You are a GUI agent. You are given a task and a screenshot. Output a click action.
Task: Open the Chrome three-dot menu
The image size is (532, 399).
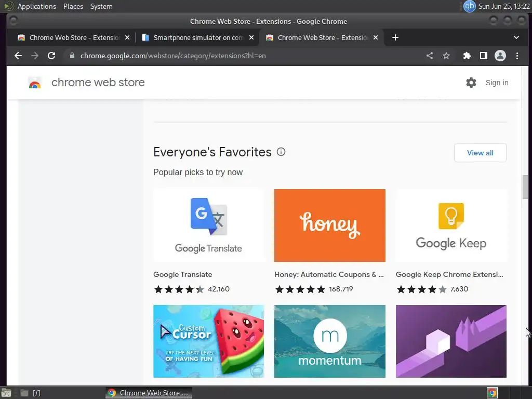click(517, 56)
